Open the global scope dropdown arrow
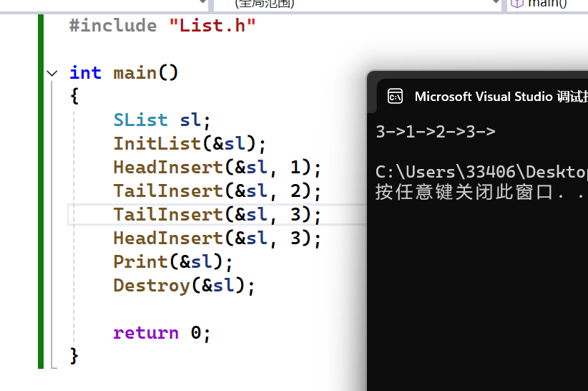Image resolution: width=588 pixels, height=391 pixels. [x=496, y=2]
